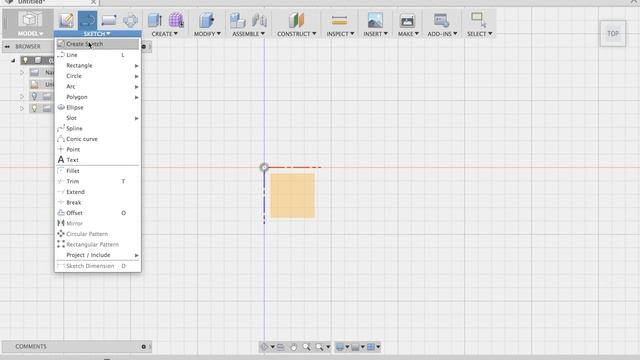Click the Joint icon in Assemble group
The height and width of the screenshot is (360, 640).
pos(259,20)
